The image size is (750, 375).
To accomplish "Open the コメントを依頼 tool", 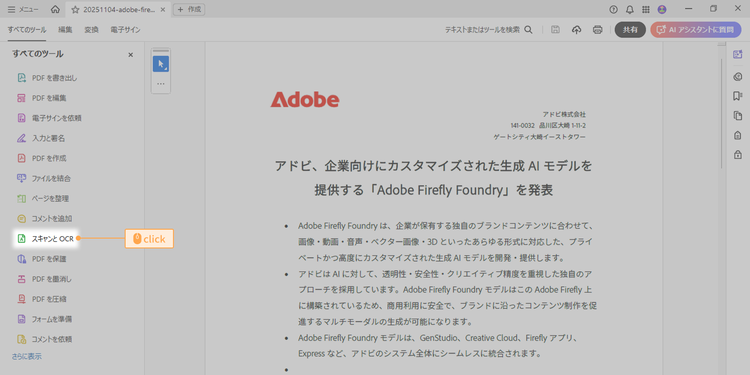I will click(x=44, y=339).
